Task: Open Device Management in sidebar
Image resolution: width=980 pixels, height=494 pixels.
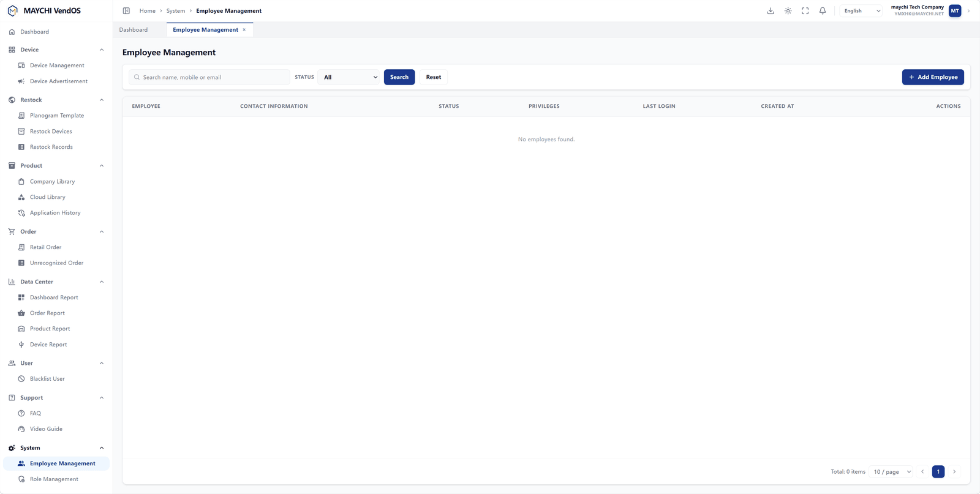Action: pyautogui.click(x=56, y=65)
